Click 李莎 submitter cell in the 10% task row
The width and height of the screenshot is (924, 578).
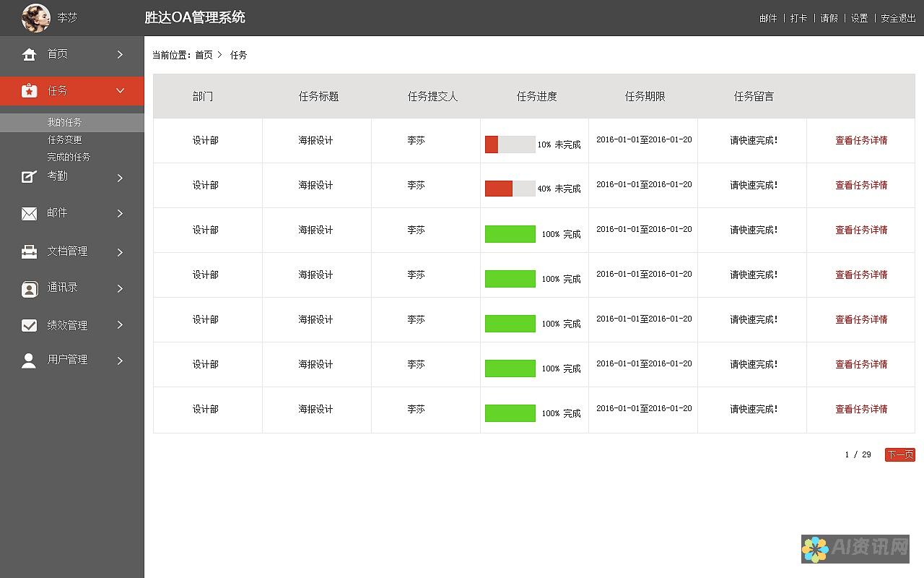pos(417,141)
